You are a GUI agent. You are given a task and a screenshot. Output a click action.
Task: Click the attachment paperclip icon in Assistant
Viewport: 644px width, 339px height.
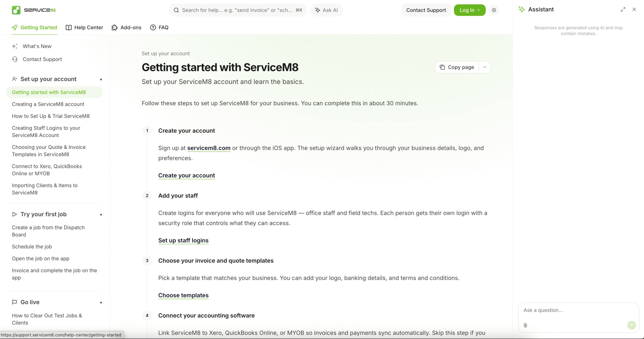click(525, 325)
